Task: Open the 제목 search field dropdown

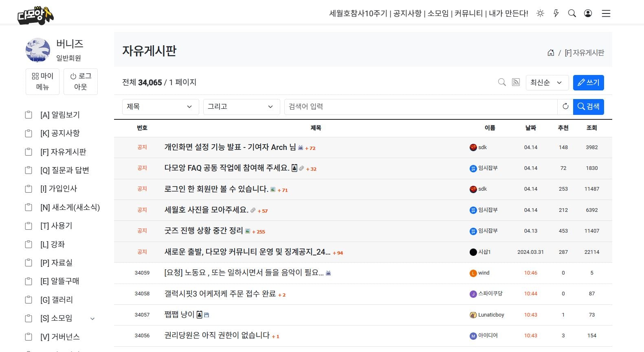Action: click(160, 106)
